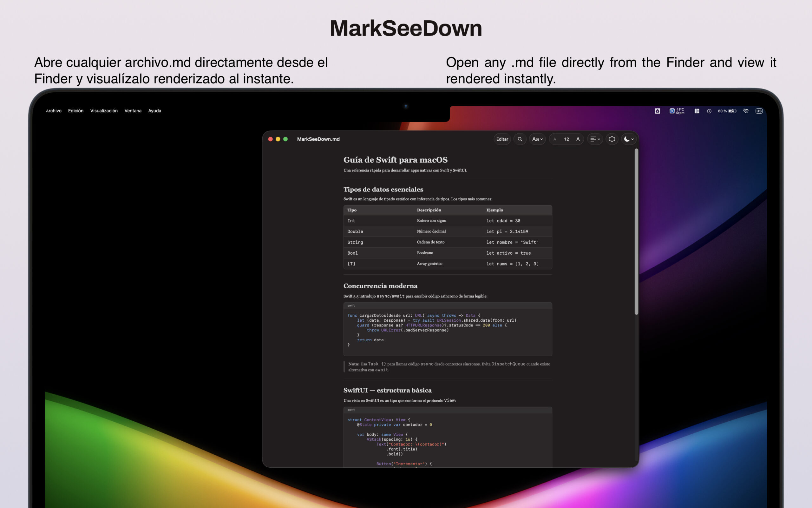
Task: Click the fit-width arrows icon in the toolbar
Action: click(612, 139)
